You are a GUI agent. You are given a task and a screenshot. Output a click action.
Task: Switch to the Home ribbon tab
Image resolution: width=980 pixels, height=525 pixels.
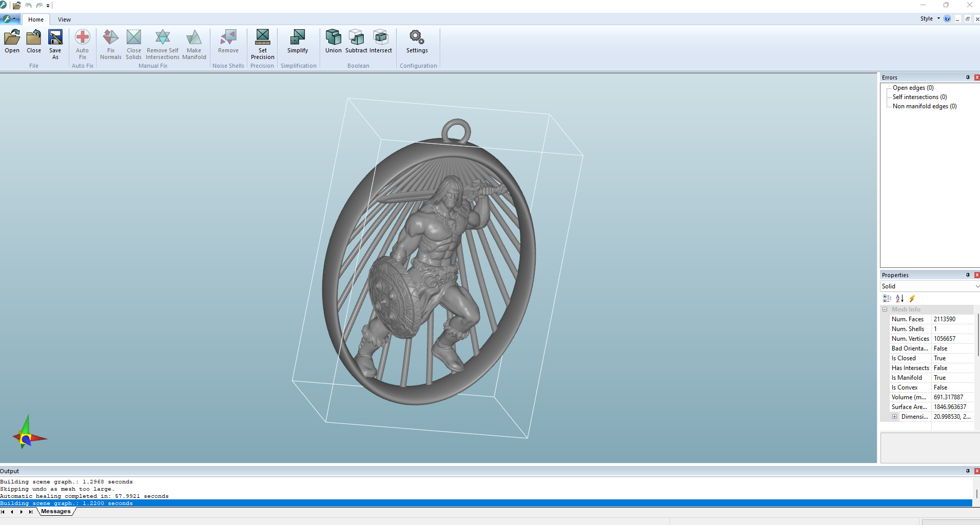coord(36,20)
